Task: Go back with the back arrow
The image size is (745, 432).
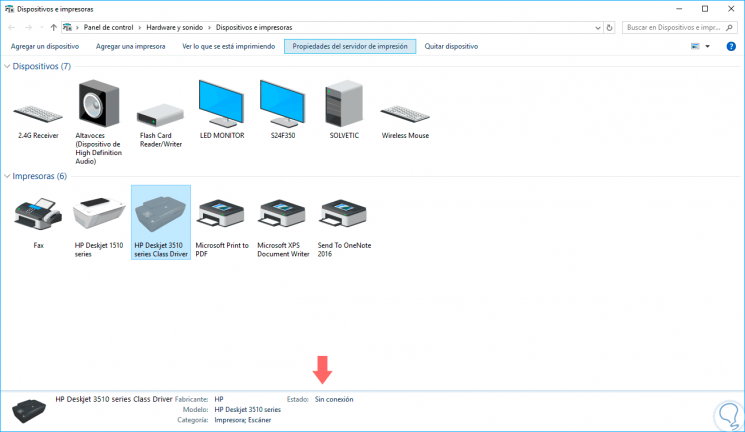Action: tap(12, 28)
